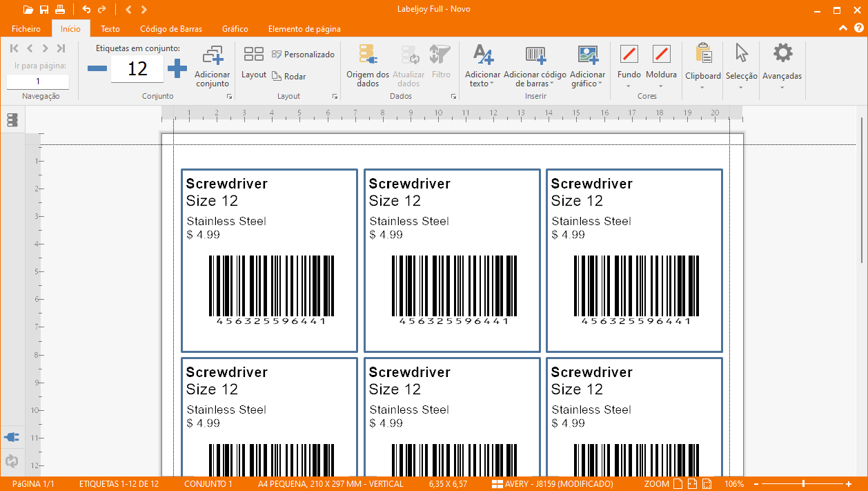This screenshot has height=491, width=868.
Task: Click the A4 PEQUENA paper size status entry
Action: coord(331,484)
